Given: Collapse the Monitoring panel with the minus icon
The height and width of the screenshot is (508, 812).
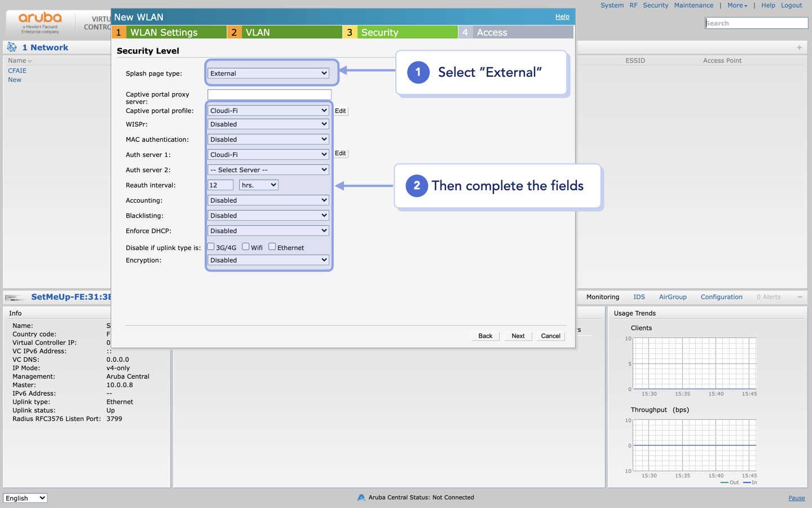Looking at the screenshot, I should [800, 296].
